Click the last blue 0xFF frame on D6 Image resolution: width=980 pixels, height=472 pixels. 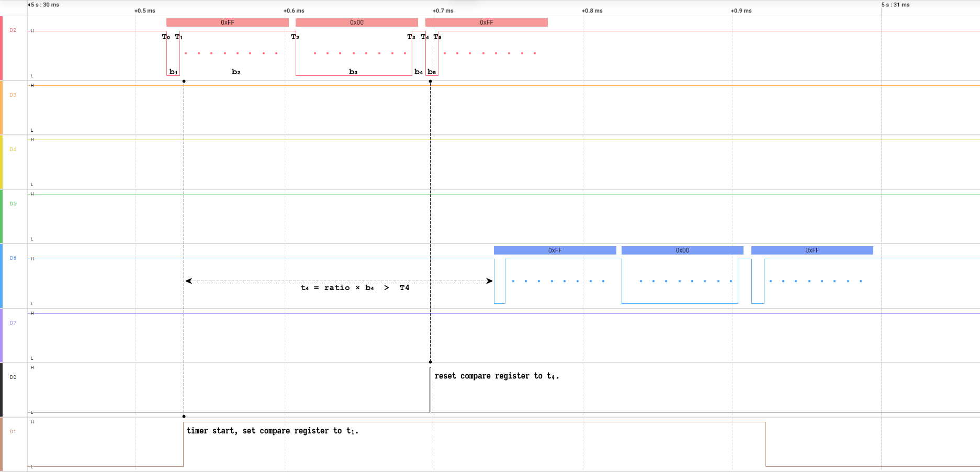tap(812, 250)
